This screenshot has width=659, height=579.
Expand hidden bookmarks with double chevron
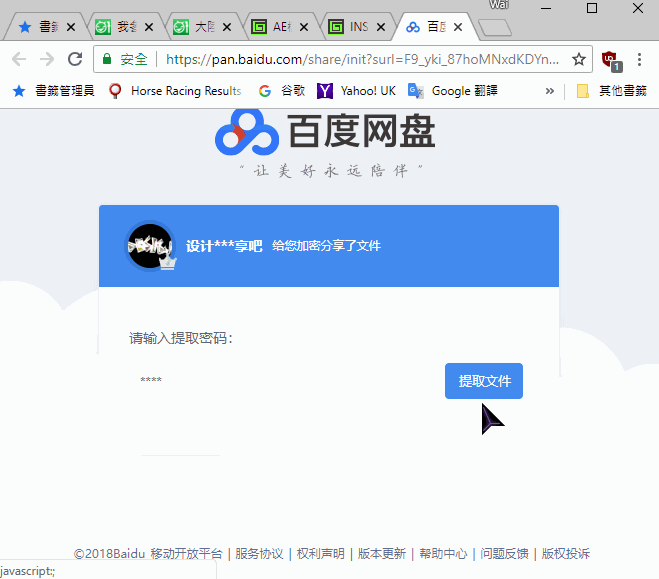pos(549,91)
